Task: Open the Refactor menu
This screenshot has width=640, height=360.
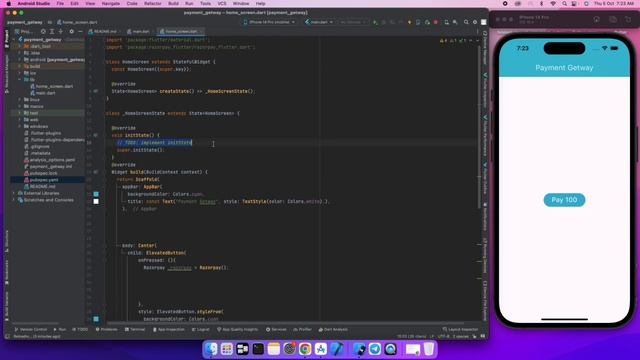Action: [x=153, y=4]
